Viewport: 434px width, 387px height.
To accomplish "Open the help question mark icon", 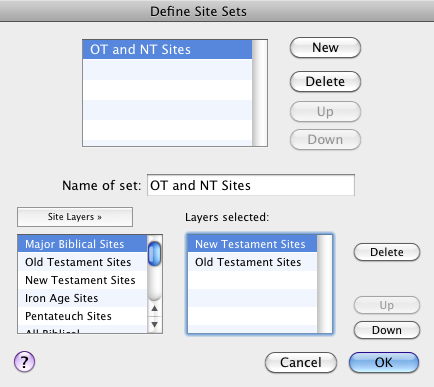I will click(x=24, y=362).
